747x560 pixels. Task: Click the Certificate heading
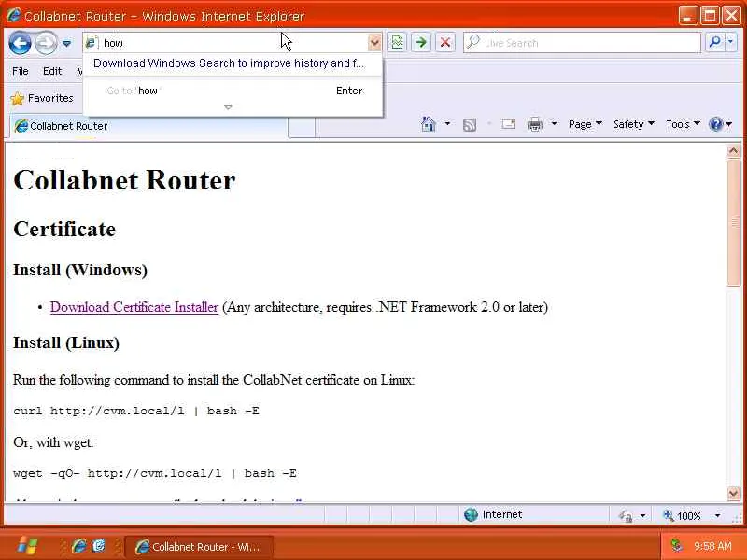click(x=64, y=229)
